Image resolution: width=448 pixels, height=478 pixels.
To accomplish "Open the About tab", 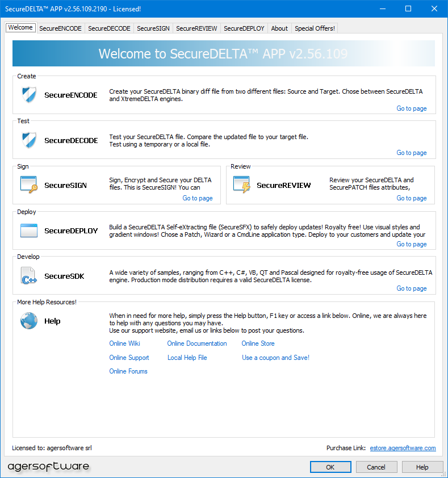I will click(279, 28).
